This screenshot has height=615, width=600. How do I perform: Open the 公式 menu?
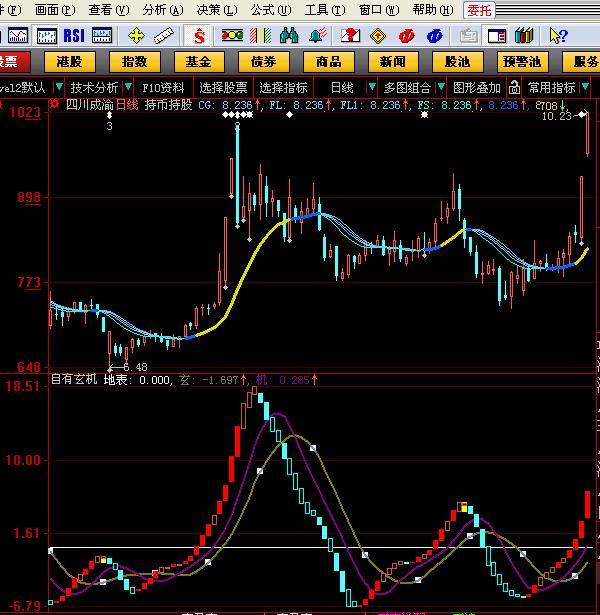(x=269, y=10)
